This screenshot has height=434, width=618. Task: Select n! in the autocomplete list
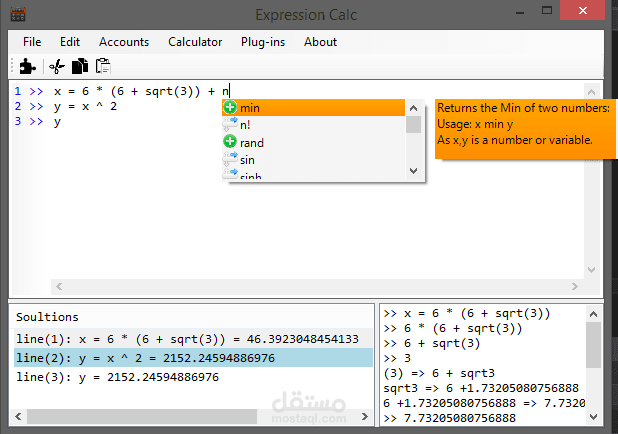314,125
